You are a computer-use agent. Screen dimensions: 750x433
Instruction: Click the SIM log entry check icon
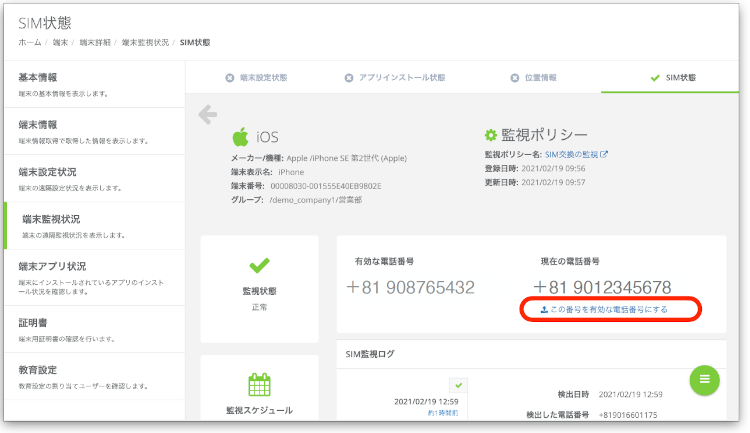coord(459,385)
